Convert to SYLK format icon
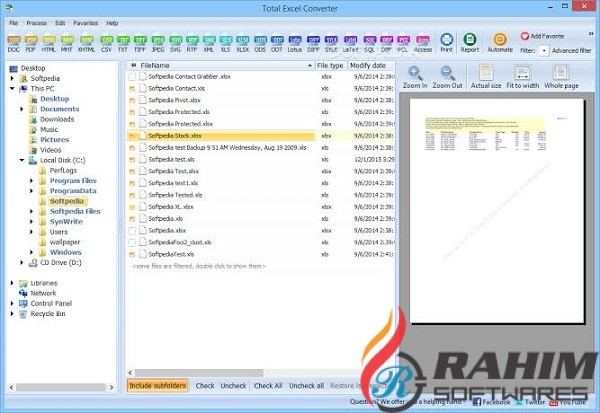 pos(331,44)
